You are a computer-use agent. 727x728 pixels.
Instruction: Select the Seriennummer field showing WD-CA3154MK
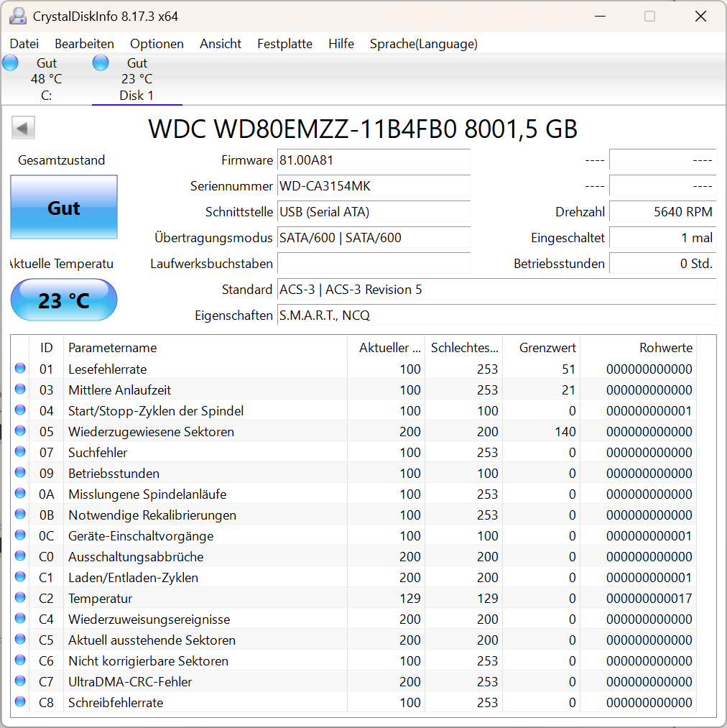374,185
